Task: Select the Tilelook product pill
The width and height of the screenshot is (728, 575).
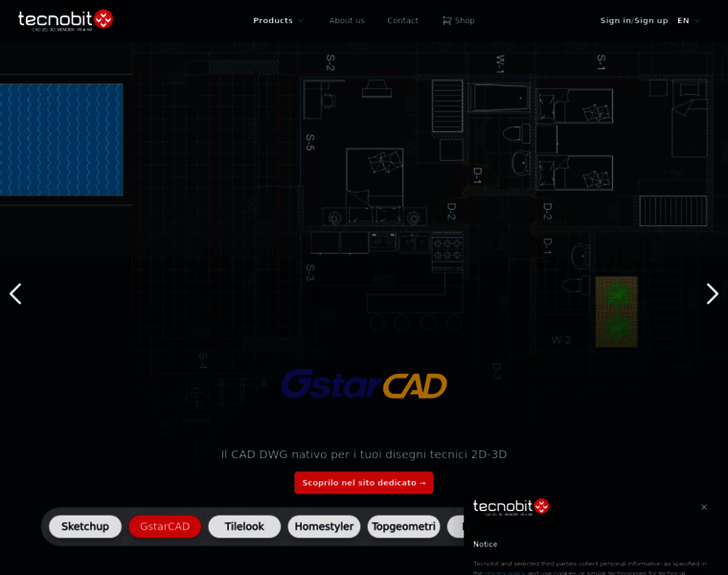Action: tap(244, 526)
